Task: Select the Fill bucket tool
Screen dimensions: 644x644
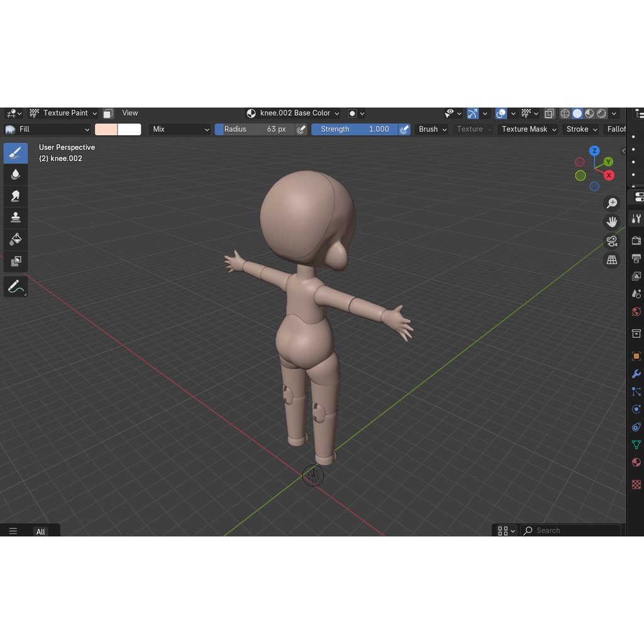Action: (x=16, y=240)
